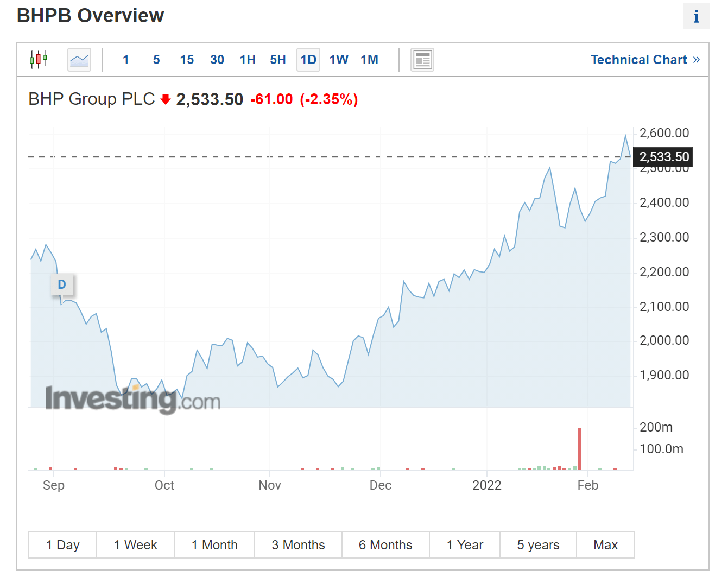Click the red down arrow price indicator
The height and width of the screenshot is (583, 728).
166,99
